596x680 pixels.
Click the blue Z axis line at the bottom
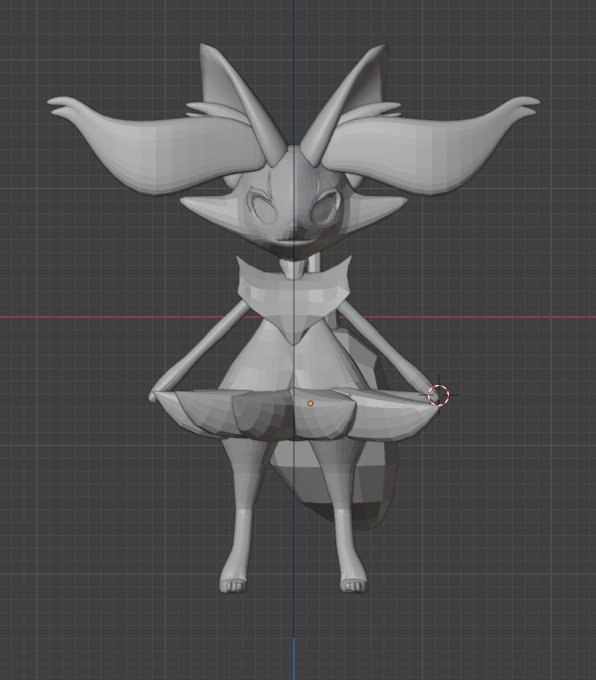[294, 658]
